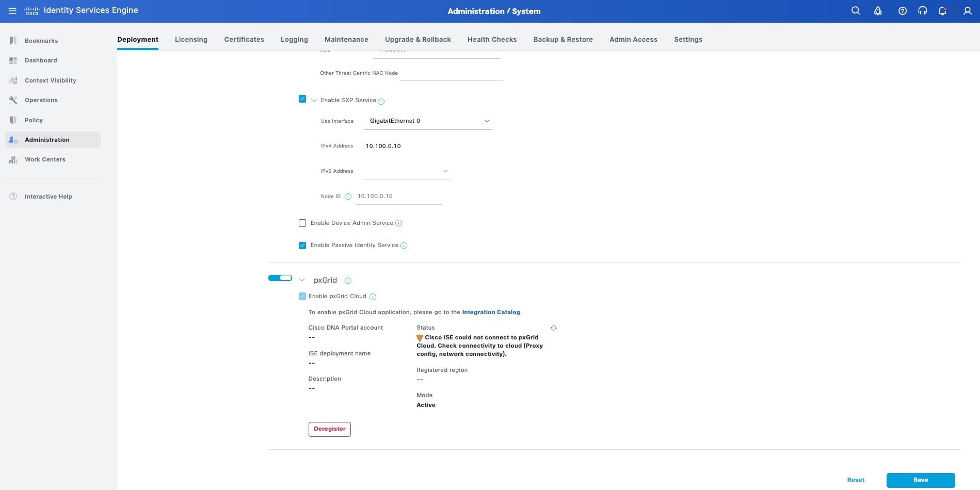Show info for Enable SXP Service
Screen dimensions: 980x490
[381, 102]
